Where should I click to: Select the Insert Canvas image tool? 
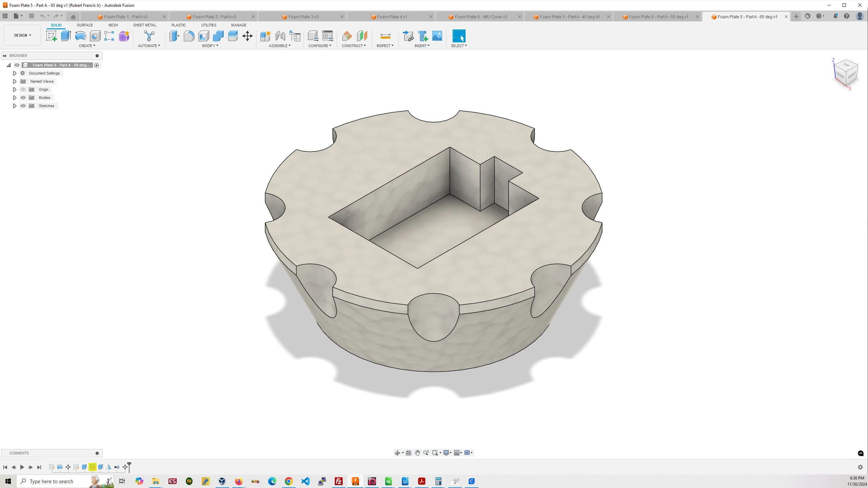[437, 36]
